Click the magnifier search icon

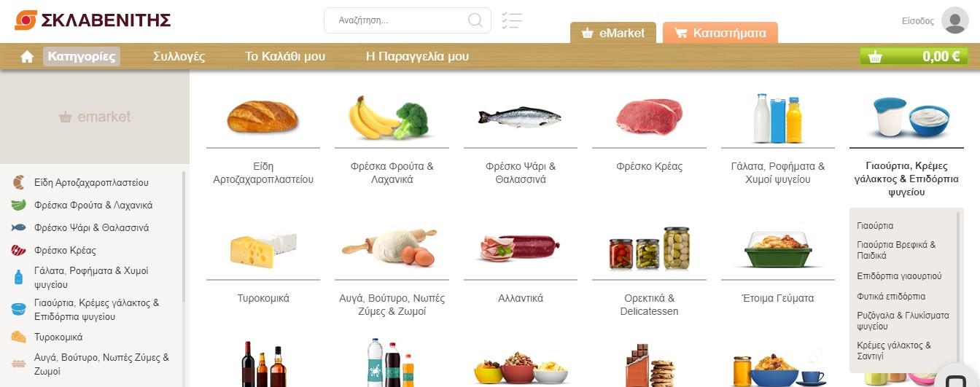475,20
